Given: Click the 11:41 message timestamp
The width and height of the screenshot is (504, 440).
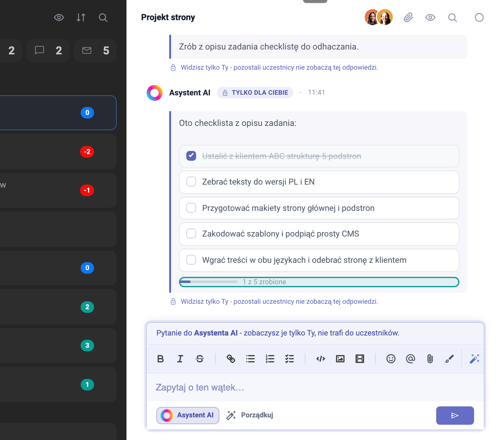Looking at the screenshot, I should (316, 93).
